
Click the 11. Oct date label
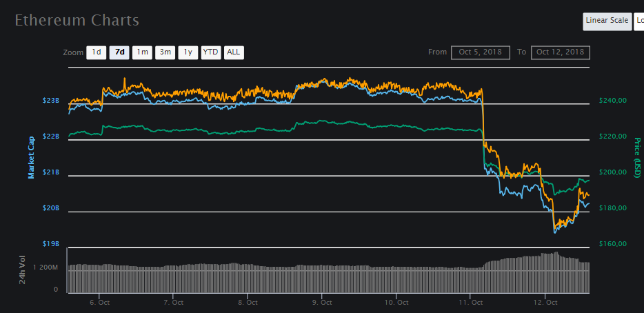point(470,303)
